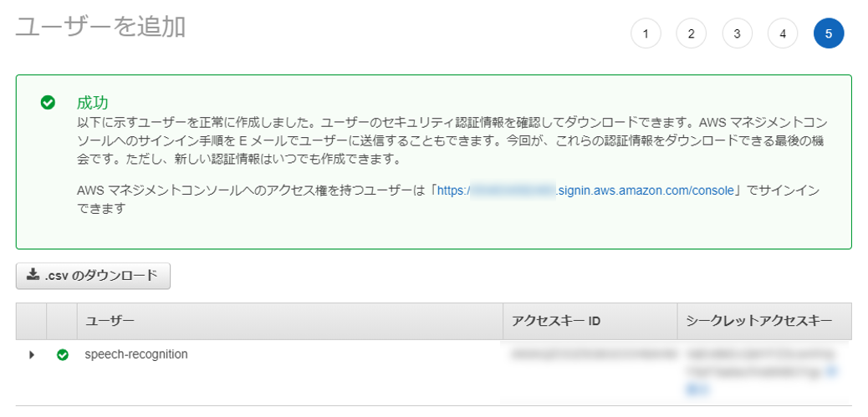The width and height of the screenshot is (868, 417).
Task: Jump to step 3 indicator
Action: click(737, 33)
